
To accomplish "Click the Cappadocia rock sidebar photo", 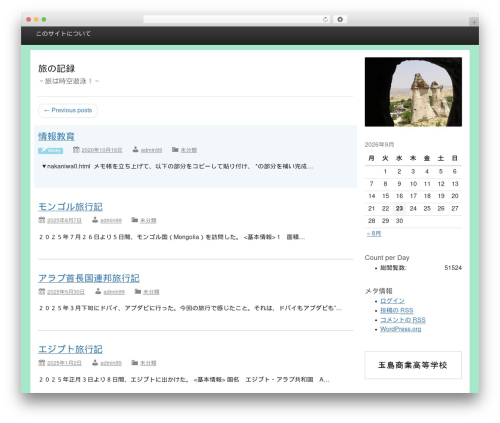I will click(x=413, y=92).
